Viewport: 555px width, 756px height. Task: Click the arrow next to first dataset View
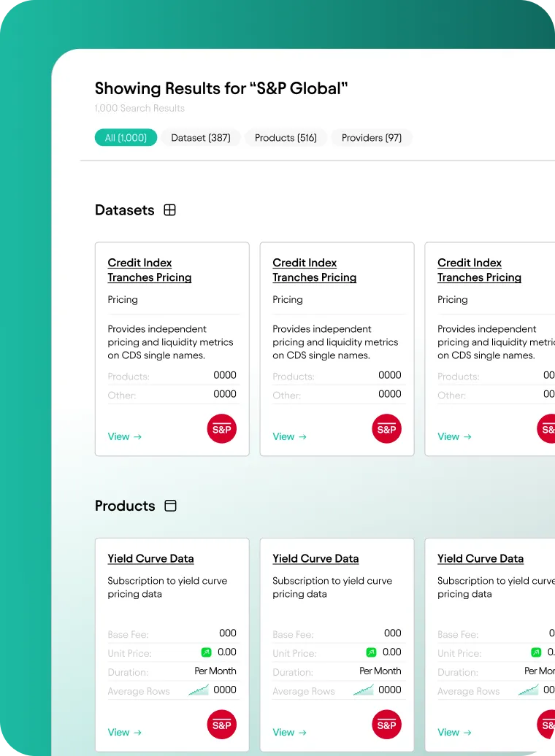coord(137,436)
